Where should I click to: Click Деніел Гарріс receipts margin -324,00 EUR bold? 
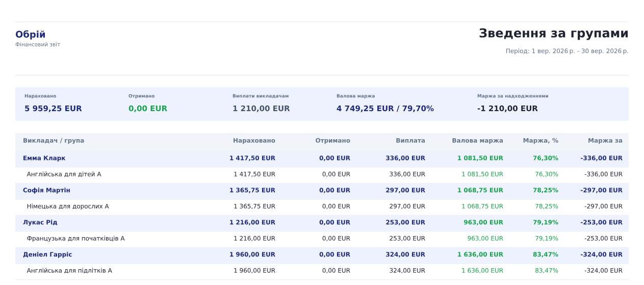(x=602, y=255)
